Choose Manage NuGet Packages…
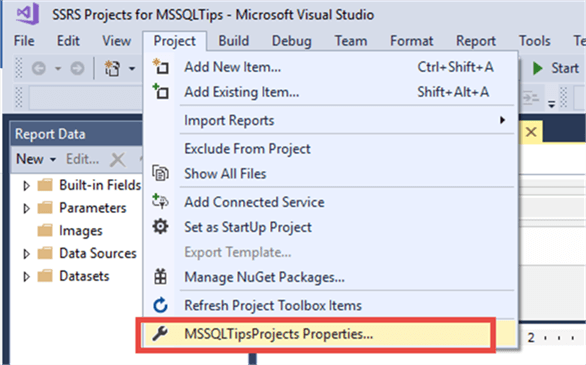This screenshot has height=365, width=586. pyautogui.click(x=330, y=277)
